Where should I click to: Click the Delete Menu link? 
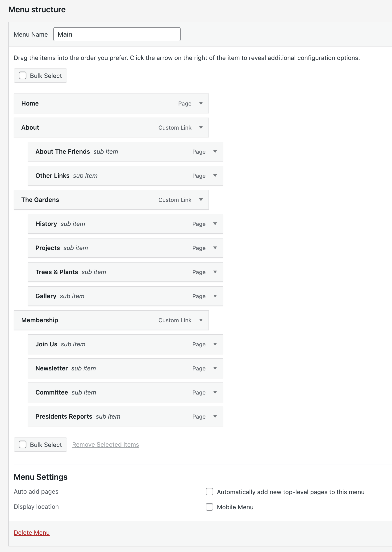click(32, 532)
